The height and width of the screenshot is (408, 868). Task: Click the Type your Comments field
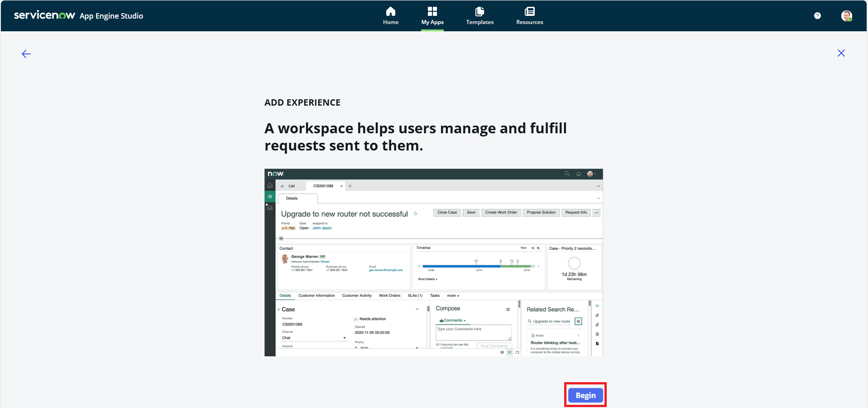[x=473, y=332]
